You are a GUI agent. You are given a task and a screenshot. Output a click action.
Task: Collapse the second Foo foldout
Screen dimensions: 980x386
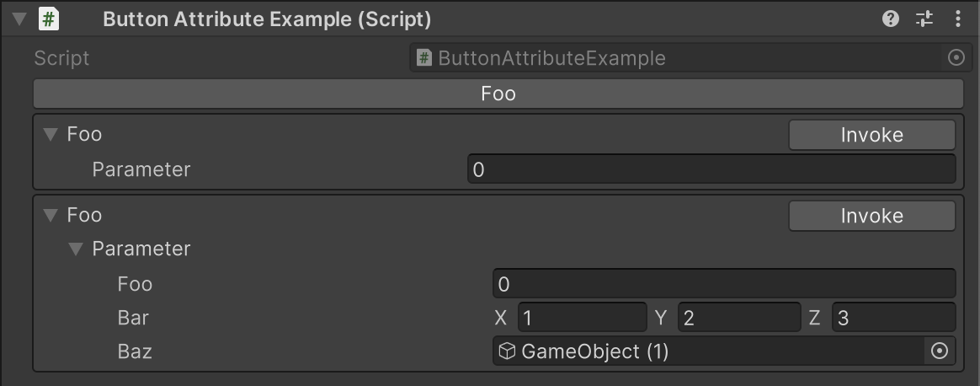pyautogui.click(x=51, y=215)
